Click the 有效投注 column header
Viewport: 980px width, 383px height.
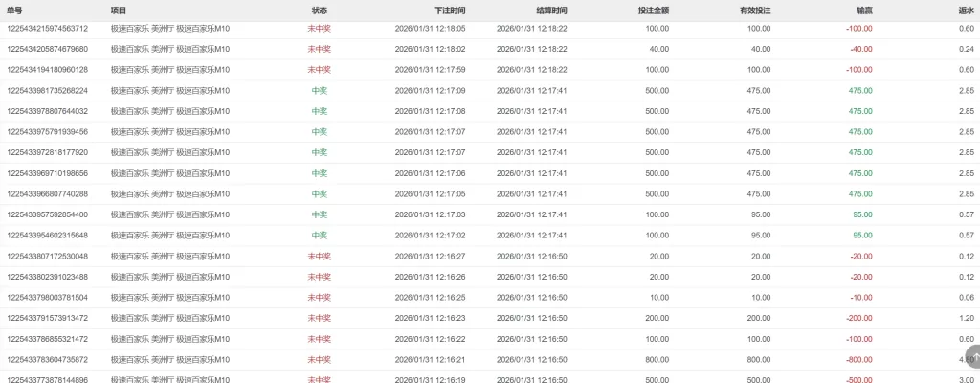tap(754, 10)
